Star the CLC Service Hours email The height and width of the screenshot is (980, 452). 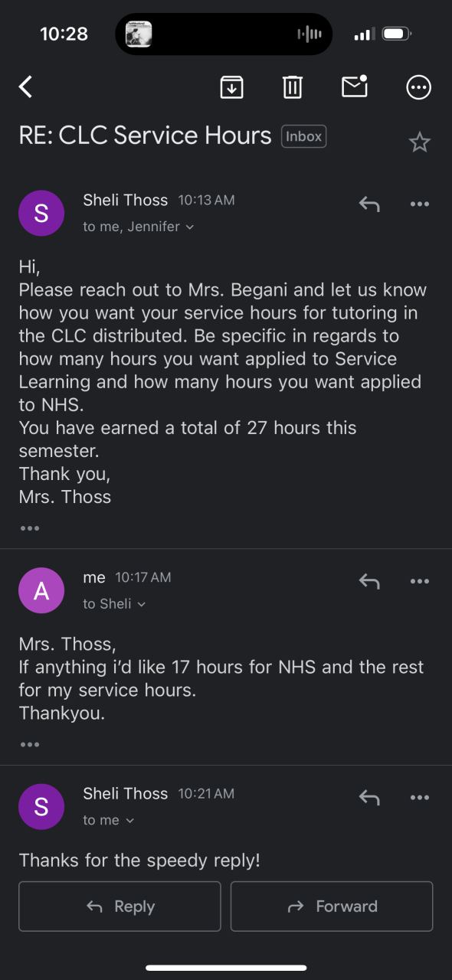420,142
